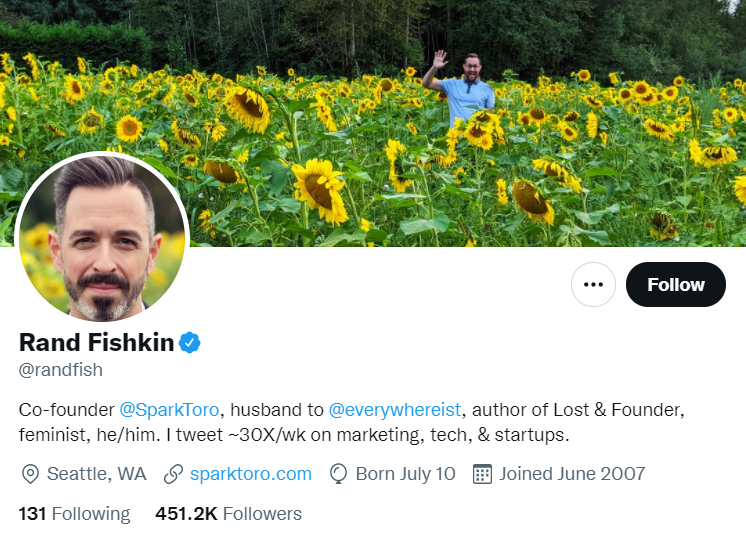Image resolution: width=746 pixels, height=535 pixels.
Task: Click the location pin icon
Action: [x=30, y=474]
